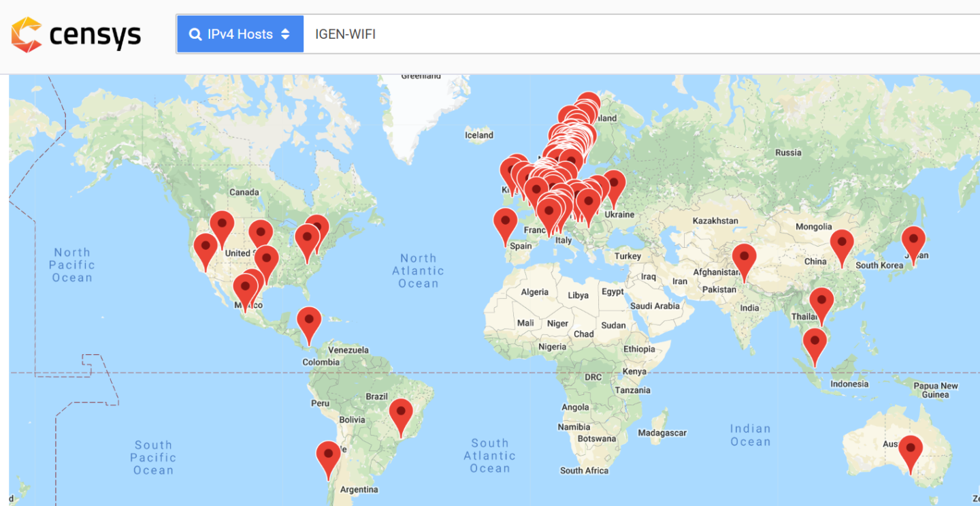Viewport: 980px width, 506px height.
Task: Click the South Africa map label
Action: (x=584, y=470)
